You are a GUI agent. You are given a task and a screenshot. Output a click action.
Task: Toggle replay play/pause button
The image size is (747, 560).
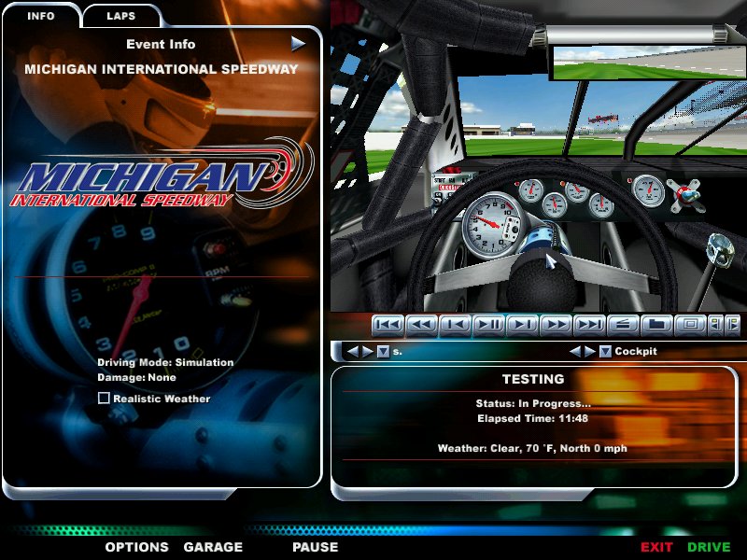click(488, 325)
